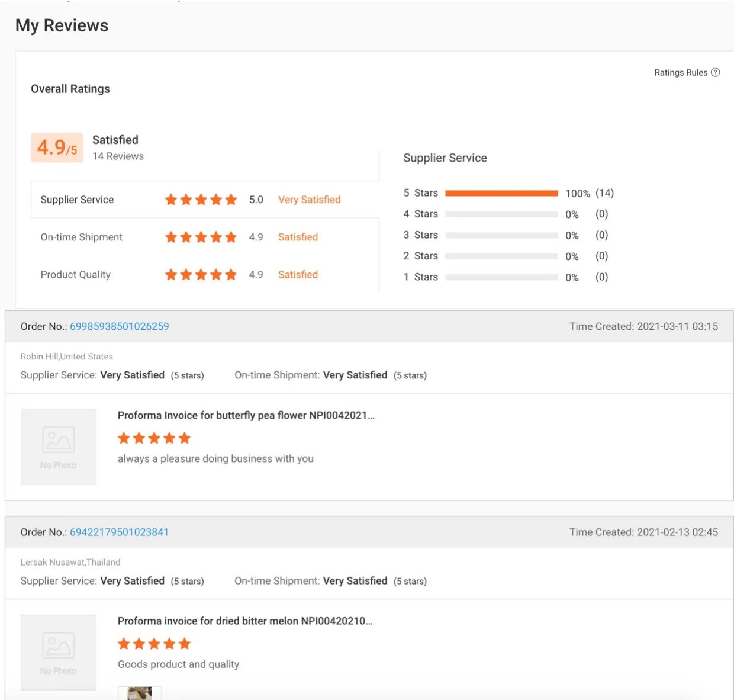Click the 4.9/5 overall score badge
The height and width of the screenshot is (700, 734).
(x=57, y=147)
